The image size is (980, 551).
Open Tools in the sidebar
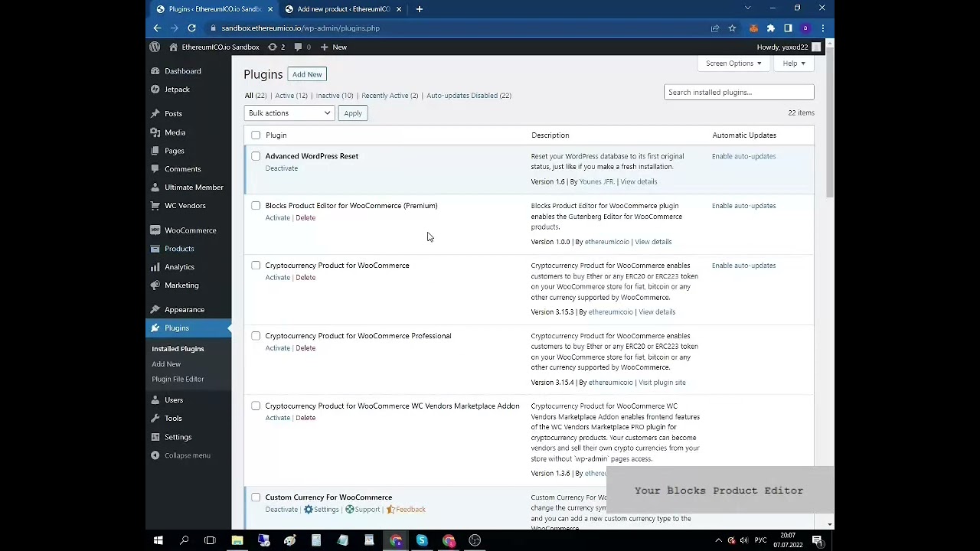[173, 419]
